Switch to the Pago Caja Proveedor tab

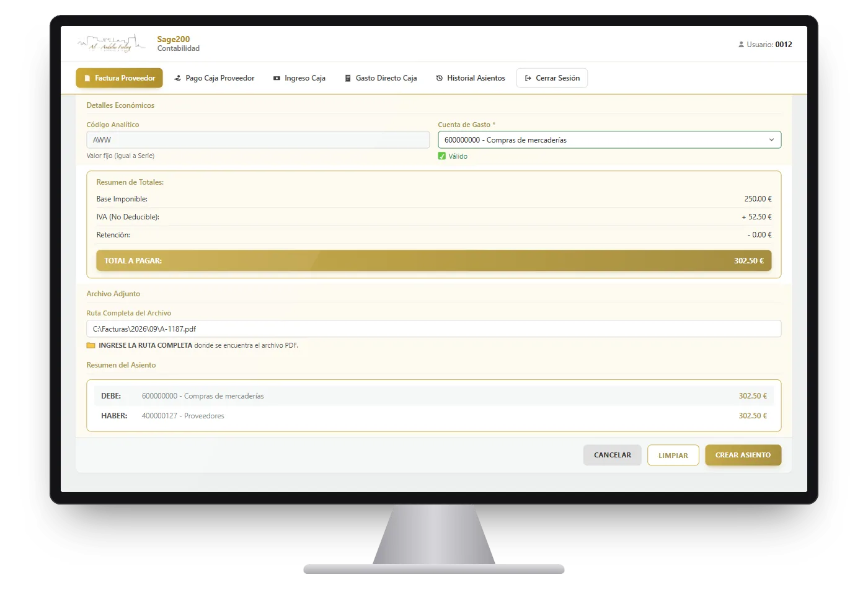215,78
